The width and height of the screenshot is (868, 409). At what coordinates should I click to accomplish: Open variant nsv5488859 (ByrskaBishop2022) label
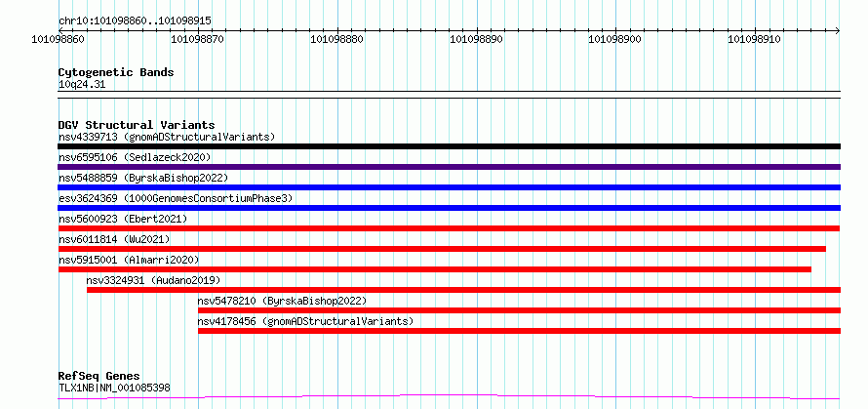point(142,178)
